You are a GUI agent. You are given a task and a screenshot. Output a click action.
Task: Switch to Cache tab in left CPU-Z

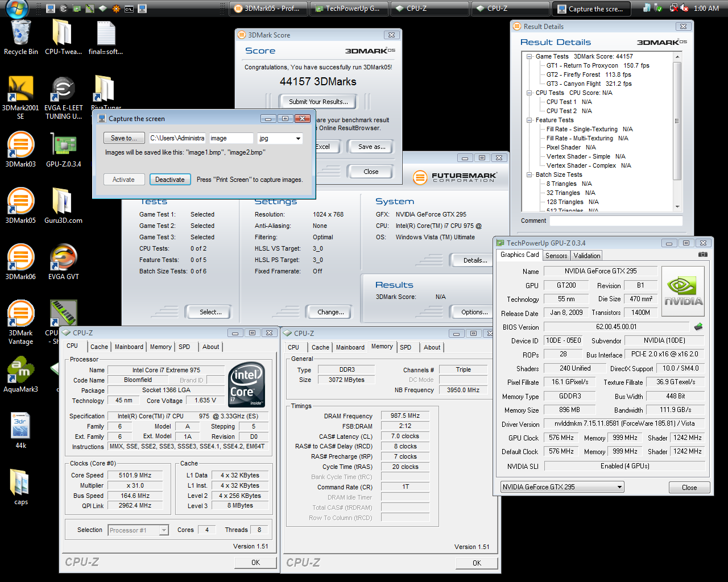pyautogui.click(x=99, y=347)
